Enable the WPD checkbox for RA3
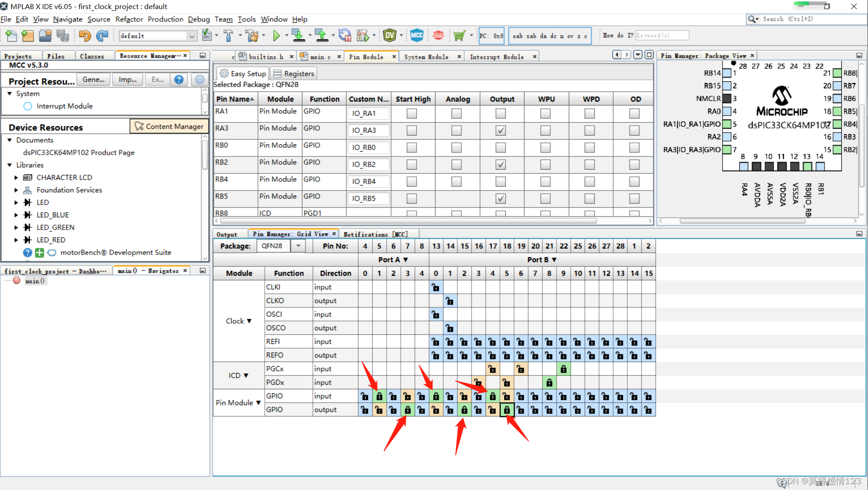This screenshot has height=490, width=868. click(x=590, y=131)
